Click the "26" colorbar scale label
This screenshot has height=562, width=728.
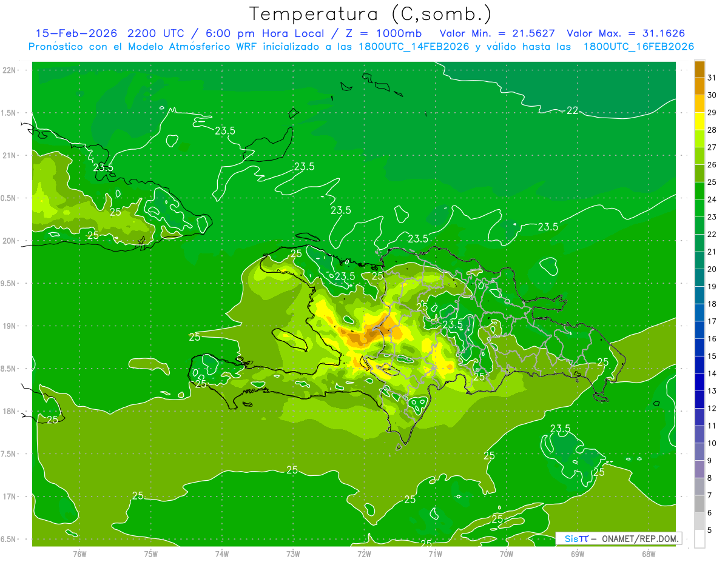tap(712, 165)
